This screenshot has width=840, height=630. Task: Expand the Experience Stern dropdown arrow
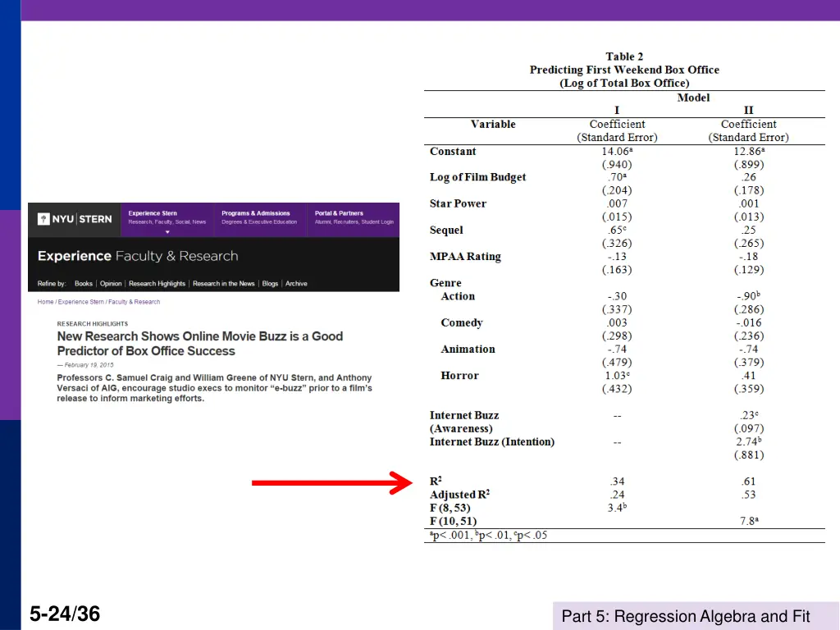pyautogui.click(x=167, y=233)
